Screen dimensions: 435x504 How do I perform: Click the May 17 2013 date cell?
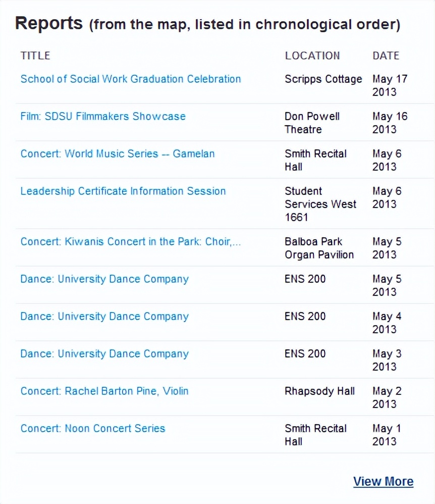(x=390, y=85)
